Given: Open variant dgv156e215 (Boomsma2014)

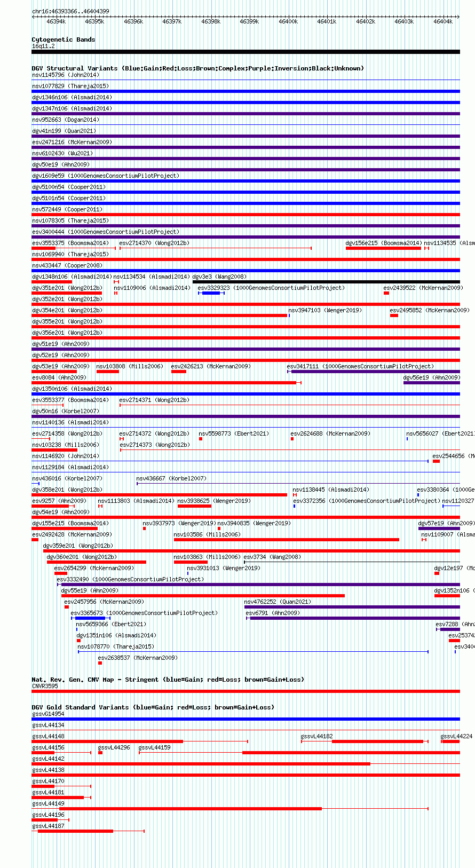Looking at the screenshot, I should click(384, 243).
